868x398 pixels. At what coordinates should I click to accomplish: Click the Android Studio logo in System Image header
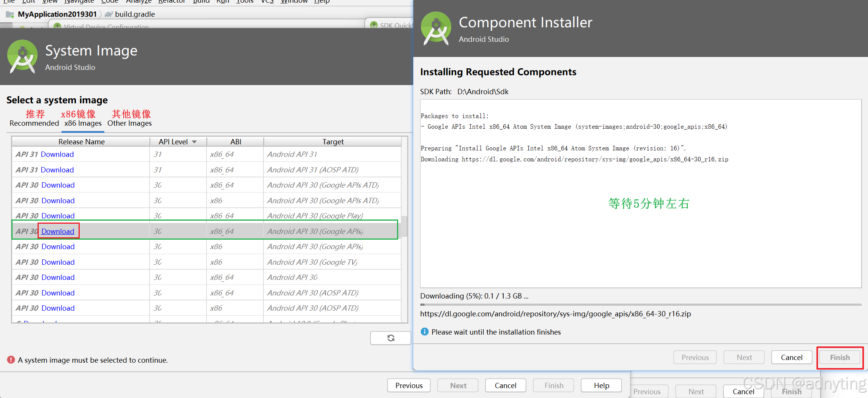click(x=22, y=57)
